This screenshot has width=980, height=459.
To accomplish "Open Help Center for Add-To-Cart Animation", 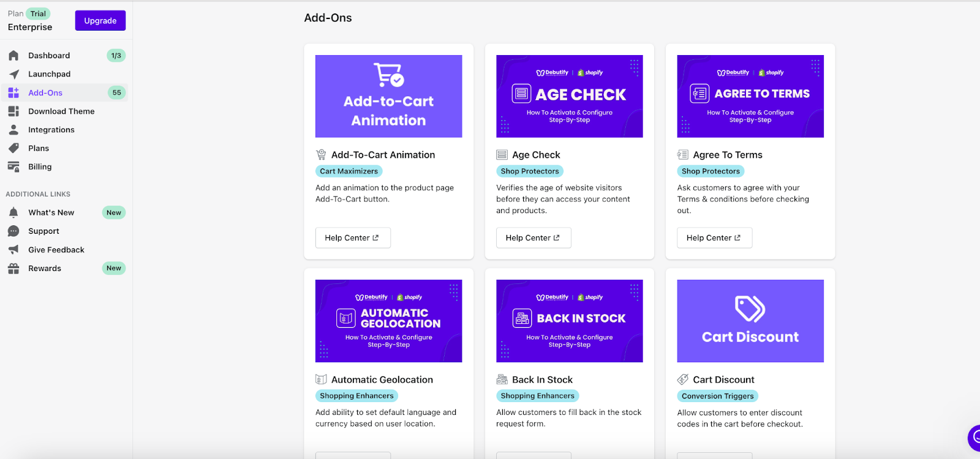I will coord(353,238).
